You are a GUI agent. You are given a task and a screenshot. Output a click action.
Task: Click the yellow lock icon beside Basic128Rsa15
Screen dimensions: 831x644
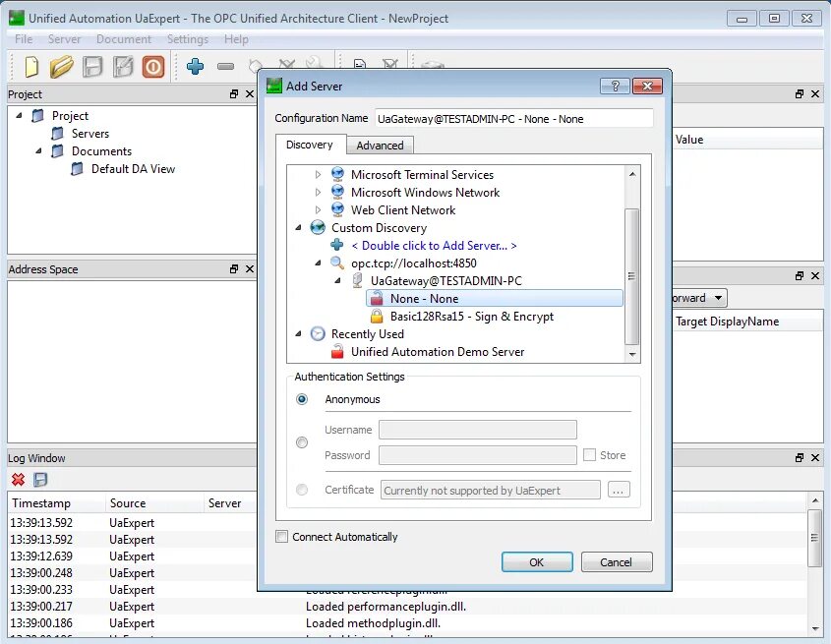click(377, 316)
